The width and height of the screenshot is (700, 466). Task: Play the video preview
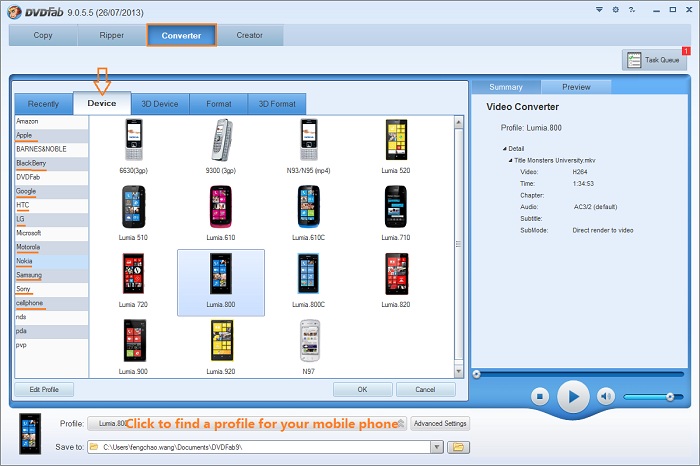(573, 396)
